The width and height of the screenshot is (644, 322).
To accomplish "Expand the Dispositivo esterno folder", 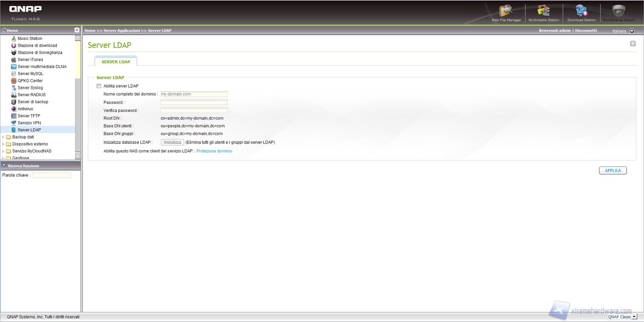I will 3,144.
